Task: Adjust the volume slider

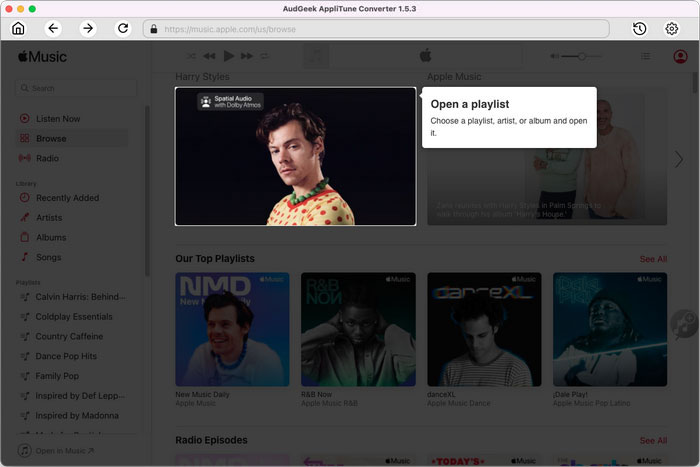Action: point(581,56)
